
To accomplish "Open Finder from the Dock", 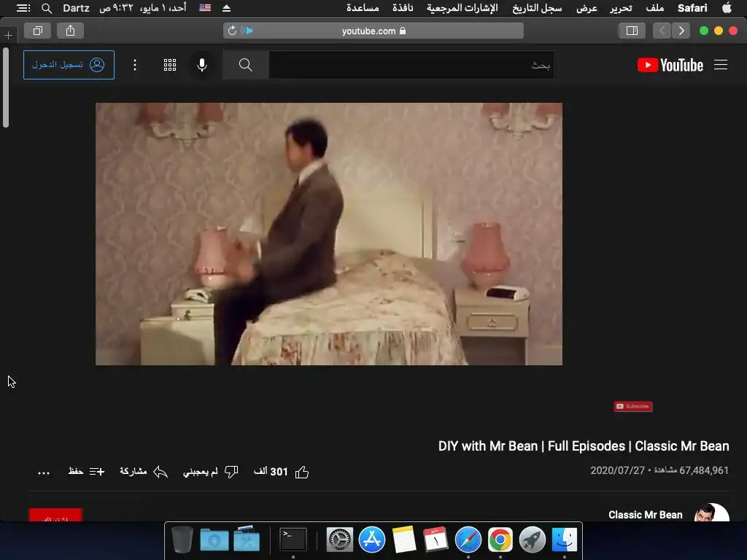I will pos(564,540).
